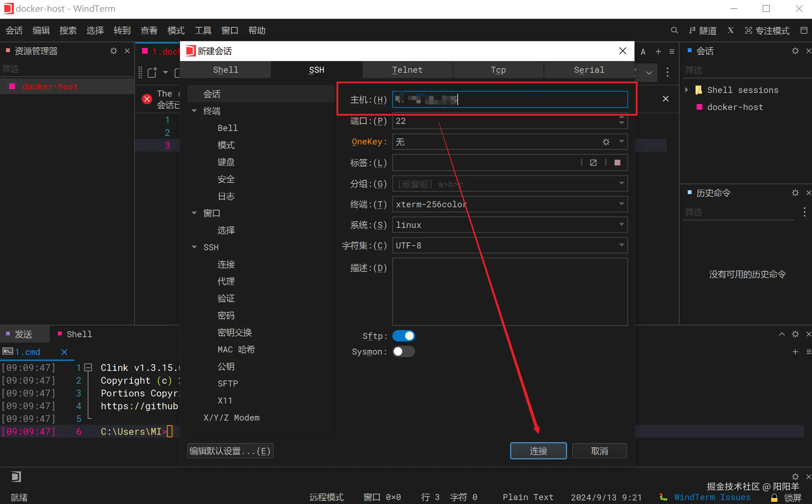Open the 字符集 UTF-8 dropdown
This screenshot has height=504, width=812.
pyautogui.click(x=621, y=245)
